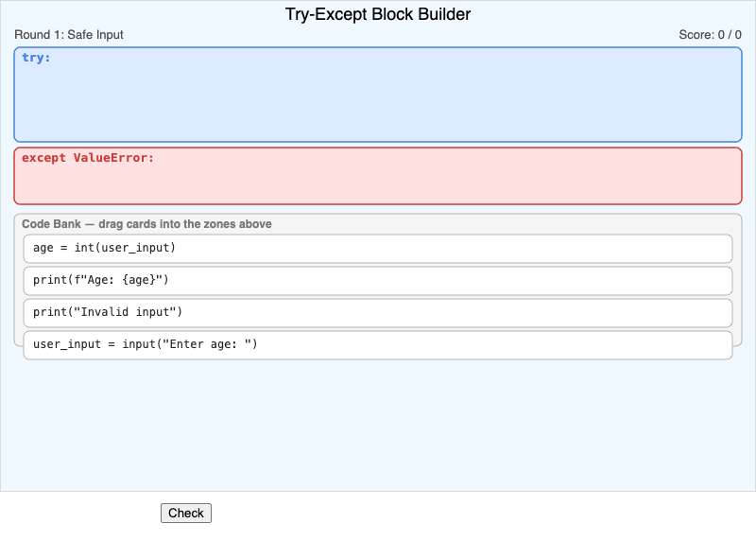Click the right end of the int(user_input) card
The height and width of the screenshot is (541, 756).
699,249
